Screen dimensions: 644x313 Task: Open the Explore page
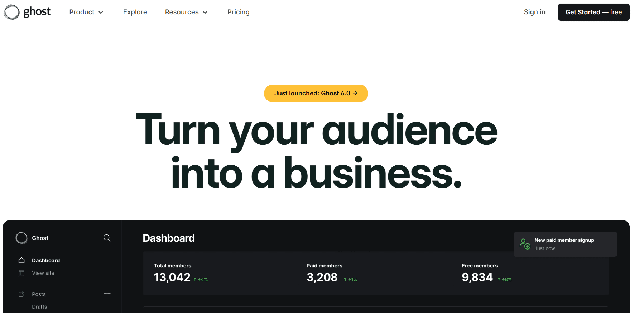(x=135, y=12)
